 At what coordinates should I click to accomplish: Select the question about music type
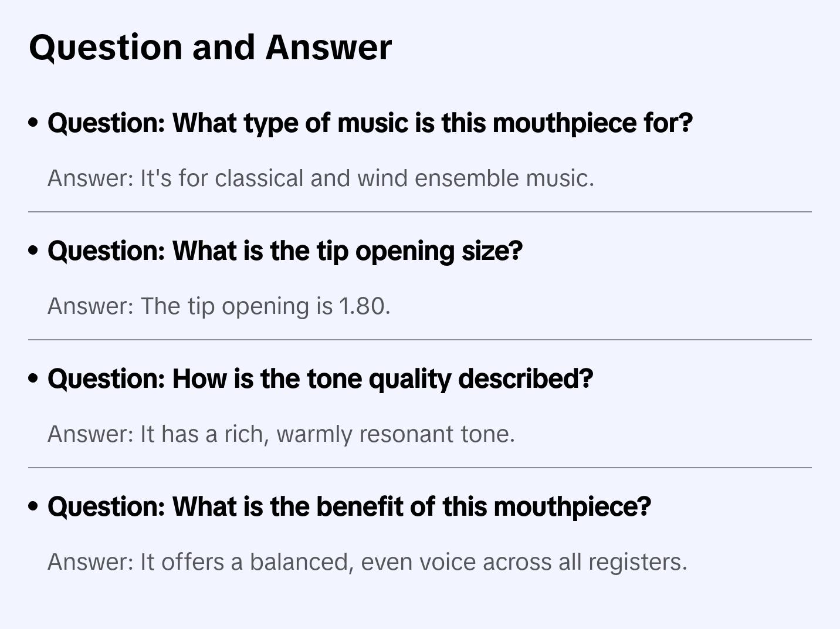[370, 123]
